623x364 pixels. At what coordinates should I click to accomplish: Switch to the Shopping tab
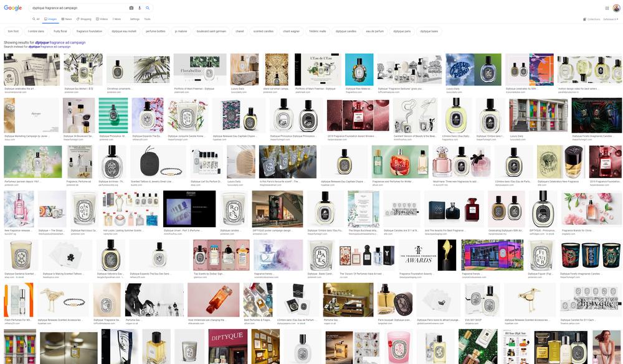(x=84, y=19)
